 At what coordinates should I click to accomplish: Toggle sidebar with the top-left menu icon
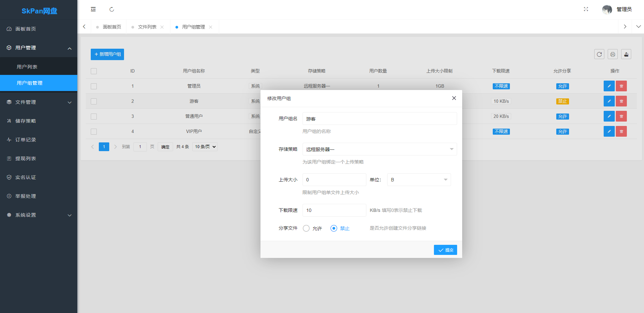point(93,9)
